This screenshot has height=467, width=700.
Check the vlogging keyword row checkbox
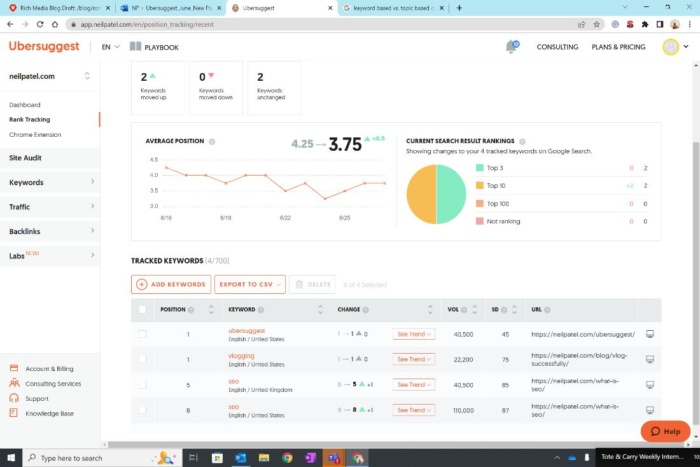(142, 359)
